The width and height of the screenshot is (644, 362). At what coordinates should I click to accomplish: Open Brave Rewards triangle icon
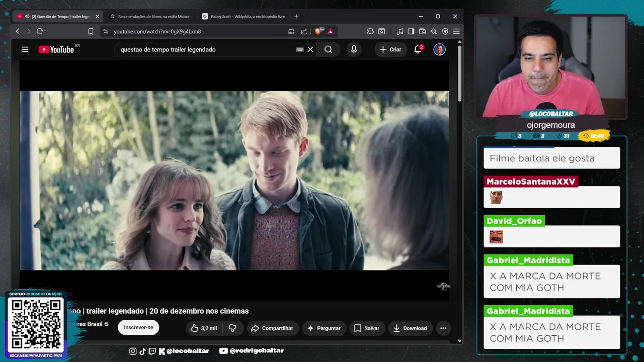click(330, 31)
